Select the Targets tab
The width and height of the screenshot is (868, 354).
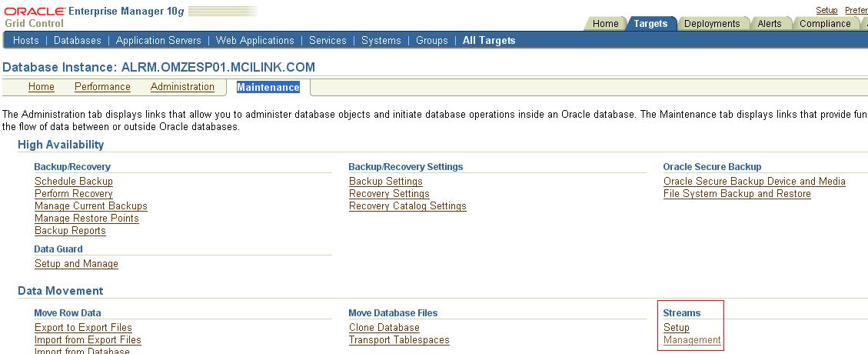[650, 23]
